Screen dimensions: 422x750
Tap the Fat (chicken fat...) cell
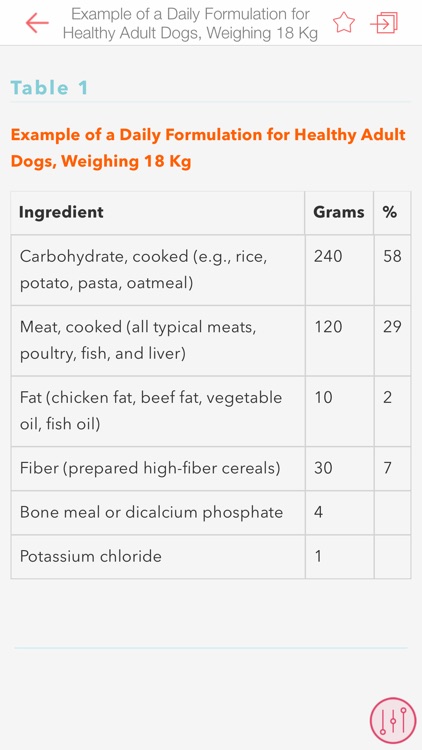click(157, 411)
